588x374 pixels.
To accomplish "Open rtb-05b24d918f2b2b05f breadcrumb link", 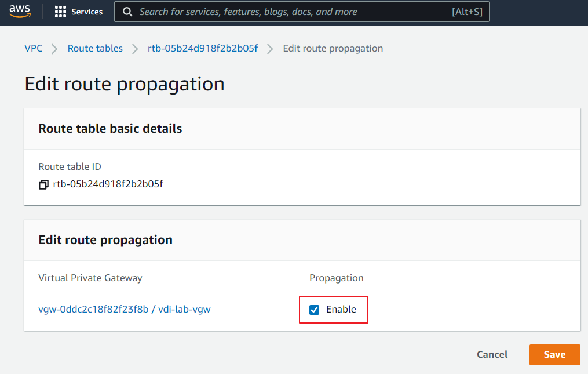I will [203, 48].
